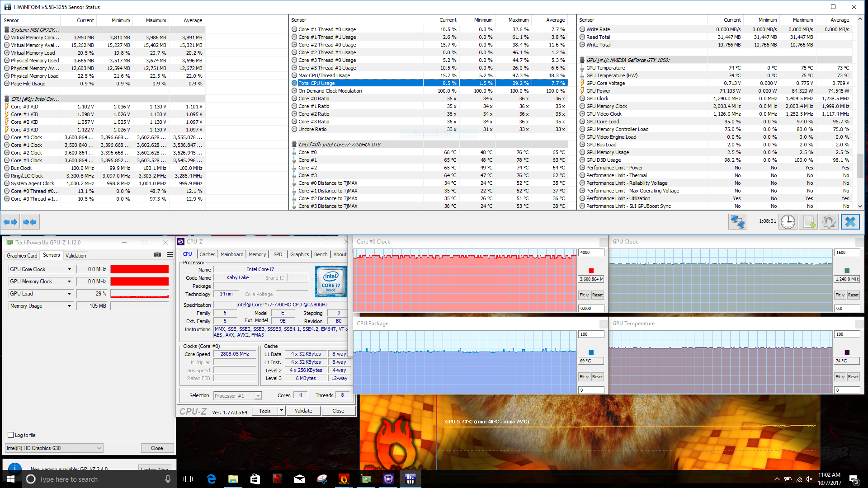Screen dimensions: 868x488
Task: Click the network computers remote icon
Action: tap(737, 222)
